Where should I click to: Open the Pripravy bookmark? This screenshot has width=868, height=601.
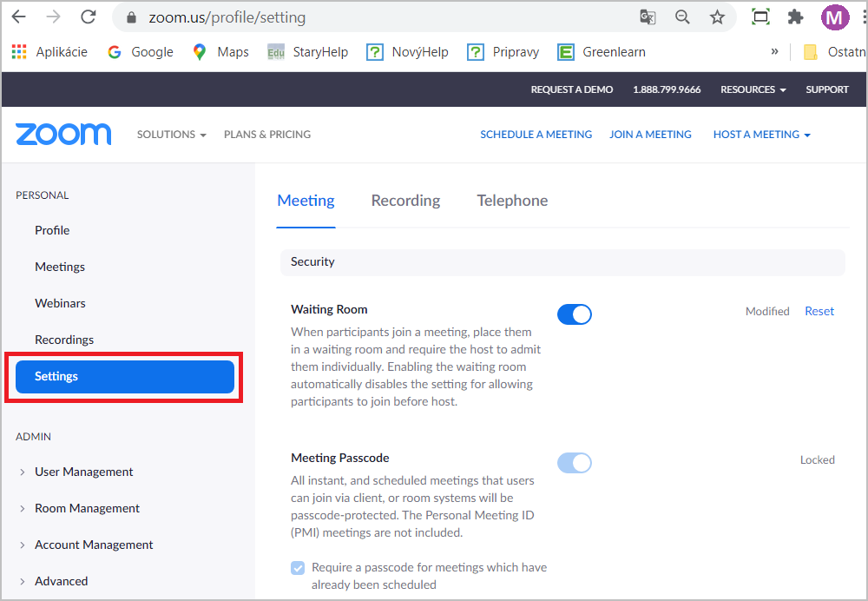[503, 52]
